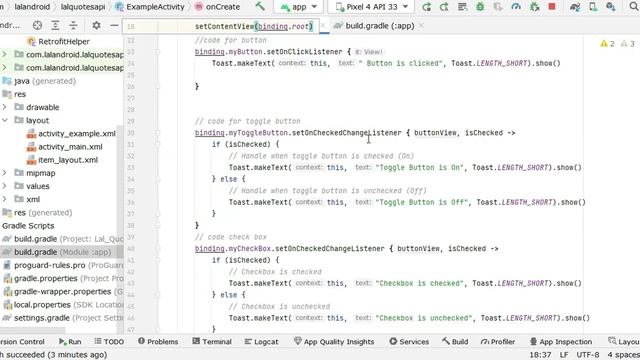This screenshot has width=640, height=360.
Task: Expand the first com.lalandroid.lalquotesap package
Action: [x=4, y=54]
